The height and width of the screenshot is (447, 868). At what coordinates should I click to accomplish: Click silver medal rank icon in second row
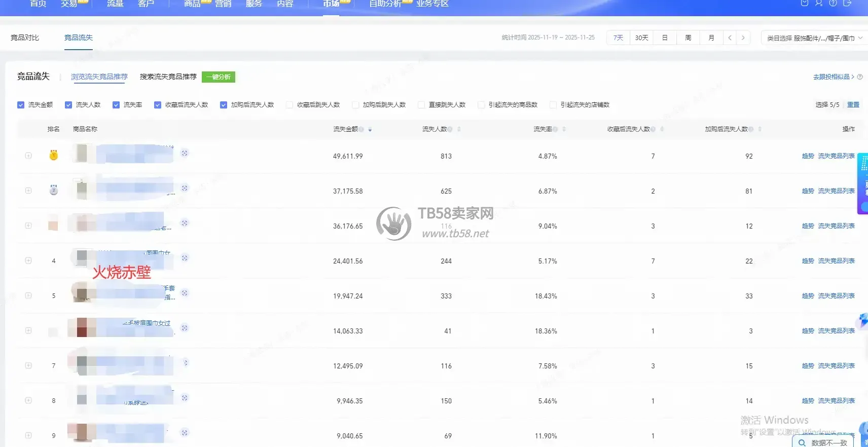click(54, 191)
